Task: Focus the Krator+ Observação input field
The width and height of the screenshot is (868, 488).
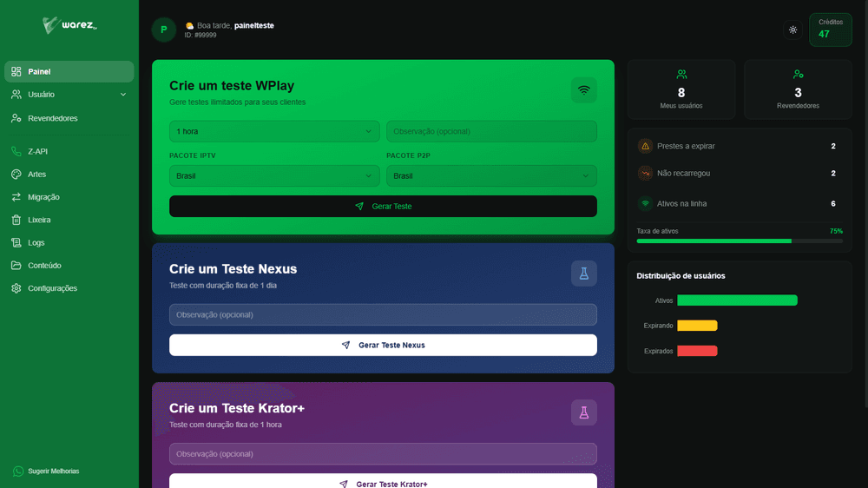Action: 383,453
